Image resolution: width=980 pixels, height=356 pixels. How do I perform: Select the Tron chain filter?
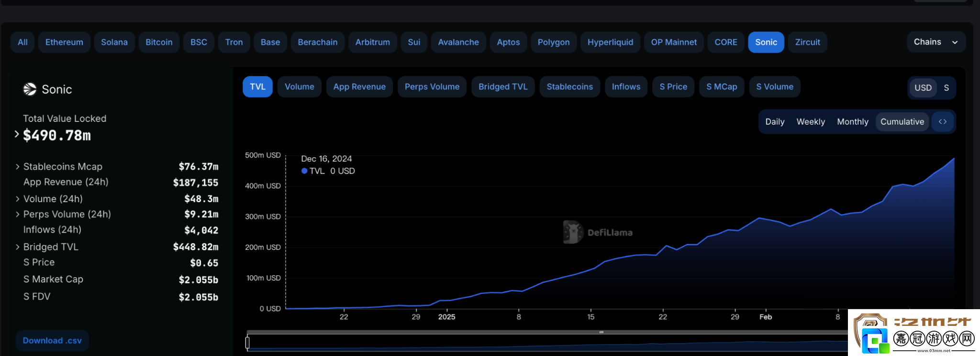coord(234,43)
